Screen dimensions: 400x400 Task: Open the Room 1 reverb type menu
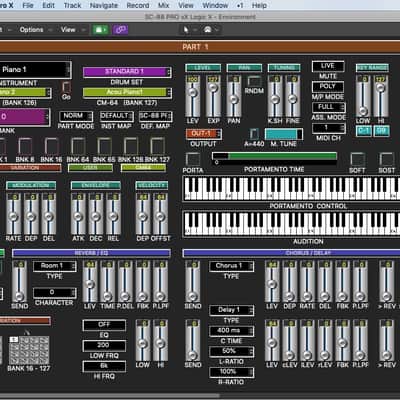click(x=55, y=266)
